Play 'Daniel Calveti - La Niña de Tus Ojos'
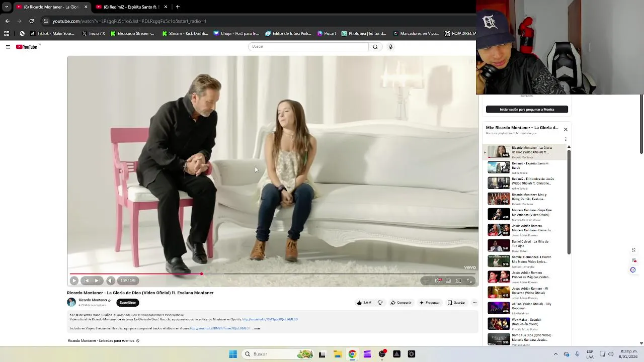 pos(526,245)
